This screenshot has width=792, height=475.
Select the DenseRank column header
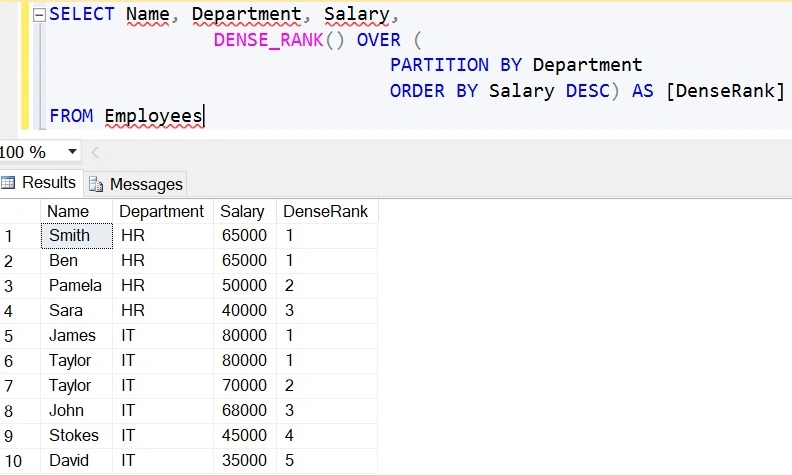[x=327, y=211]
